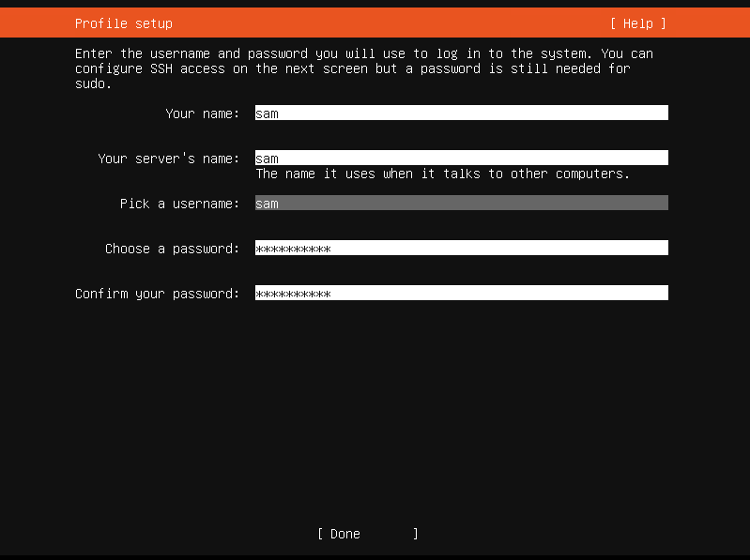Open the Help menu
Screen dimensions: 750x560
pos(638,23)
